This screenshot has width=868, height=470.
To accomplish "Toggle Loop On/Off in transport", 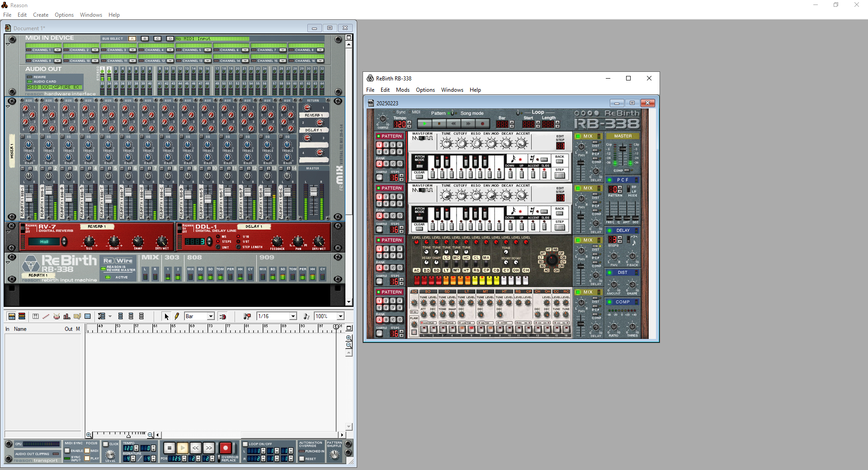I will click(x=245, y=444).
